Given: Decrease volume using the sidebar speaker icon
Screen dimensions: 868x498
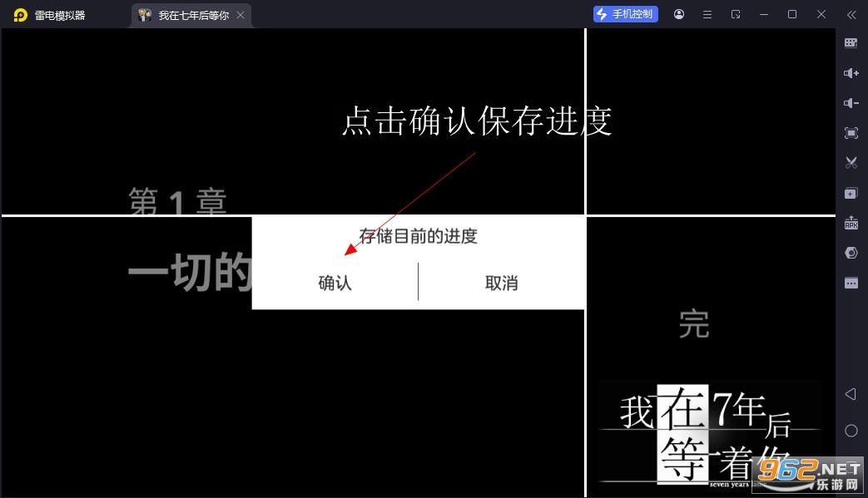Looking at the screenshot, I should [851, 103].
